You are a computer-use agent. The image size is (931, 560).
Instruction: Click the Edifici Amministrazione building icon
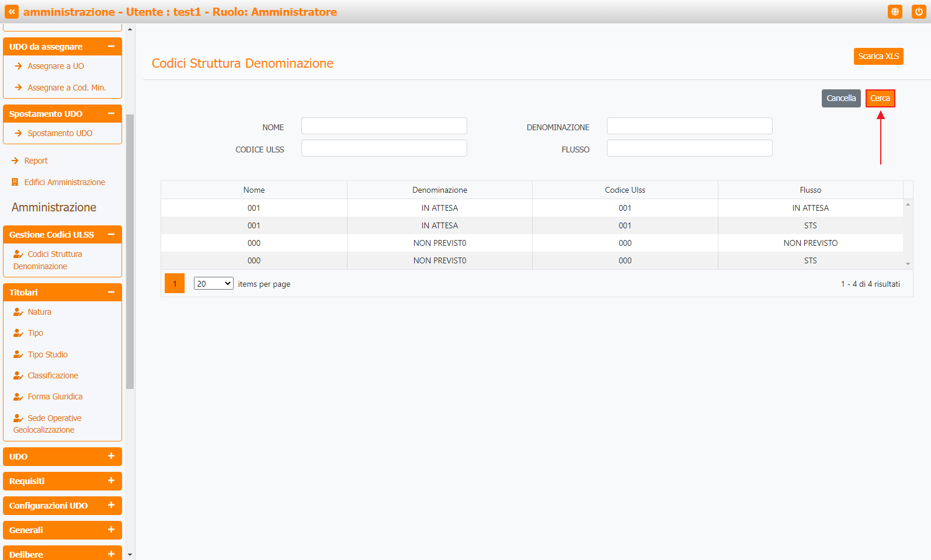click(x=15, y=182)
